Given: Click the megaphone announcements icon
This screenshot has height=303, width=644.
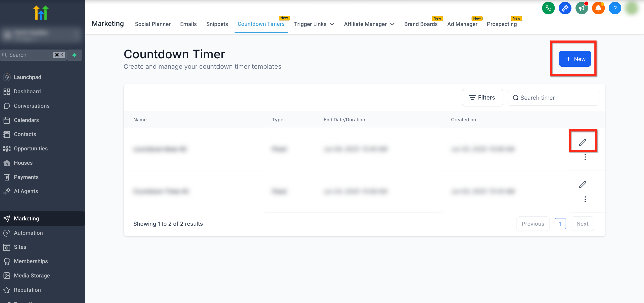Looking at the screenshot, I should pyautogui.click(x=581, y=8).
